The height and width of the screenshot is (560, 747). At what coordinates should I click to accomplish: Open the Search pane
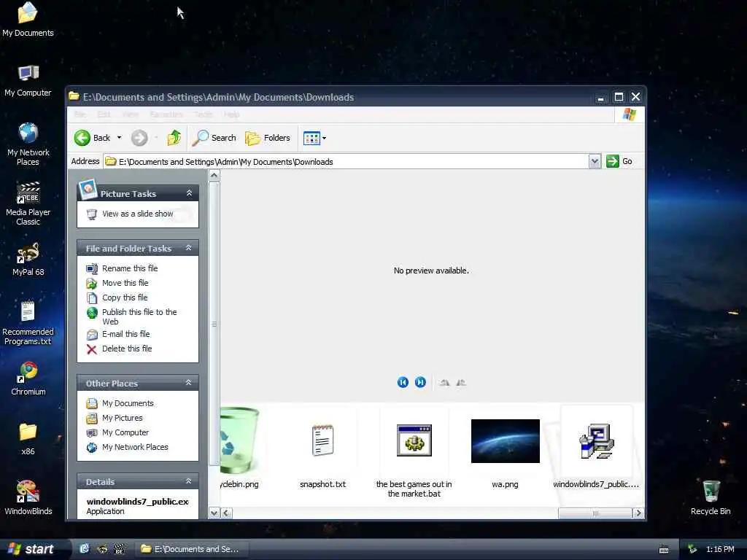(214, 138)
